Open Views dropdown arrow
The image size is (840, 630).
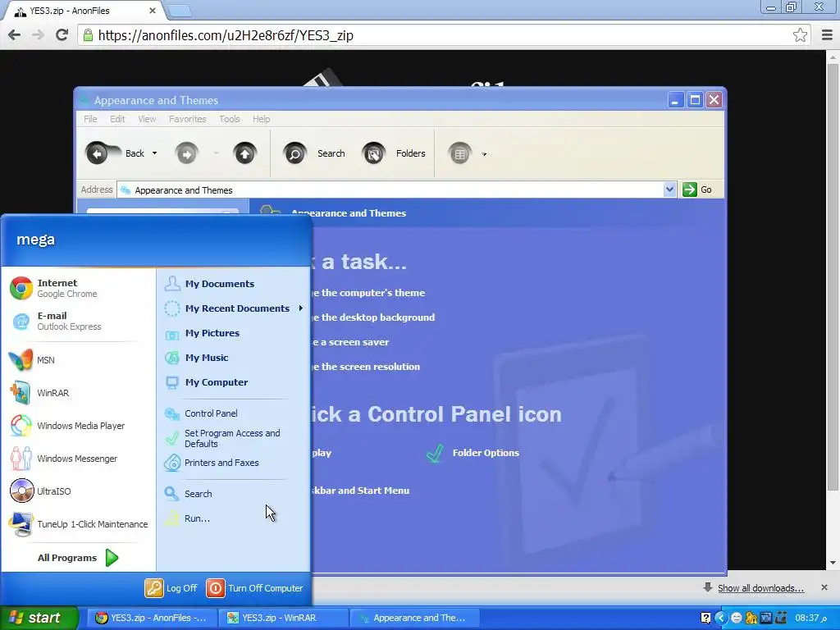[484, 154]
